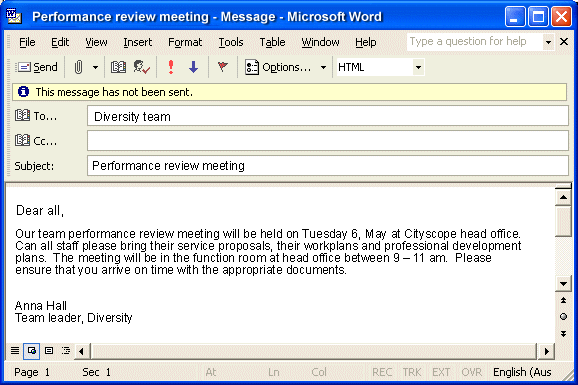Click the Type a question for help box
The height and width of the screenshot is (385, 578).
474,42
